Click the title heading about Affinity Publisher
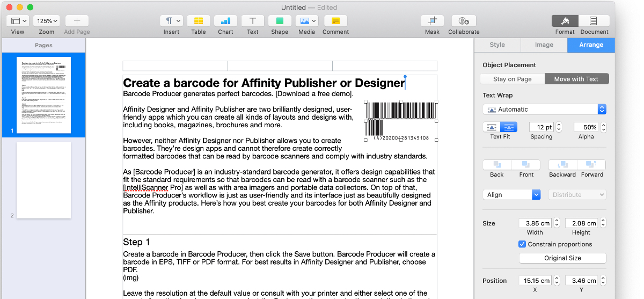The image size is (644, 299). [264, 83]
